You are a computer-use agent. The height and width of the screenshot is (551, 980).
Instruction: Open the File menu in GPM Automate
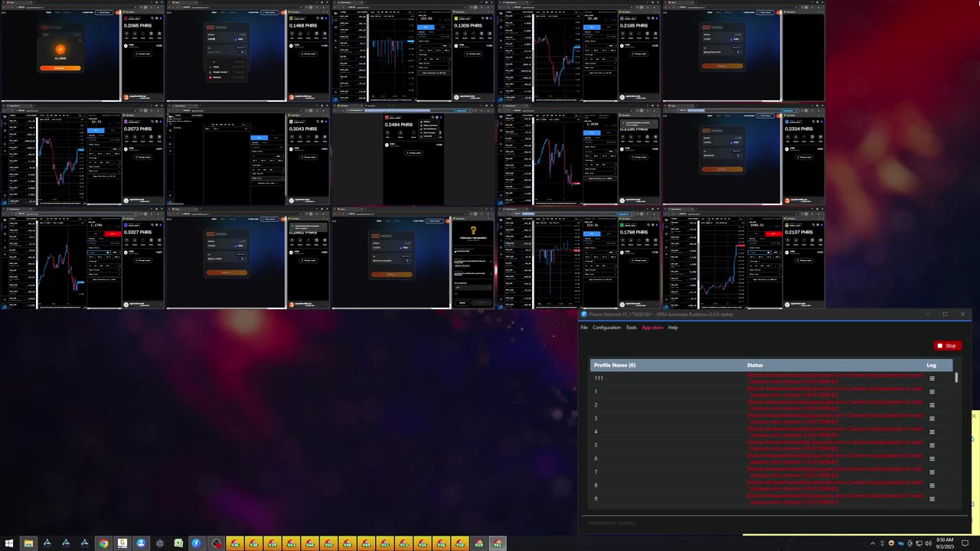pos(584,328)
